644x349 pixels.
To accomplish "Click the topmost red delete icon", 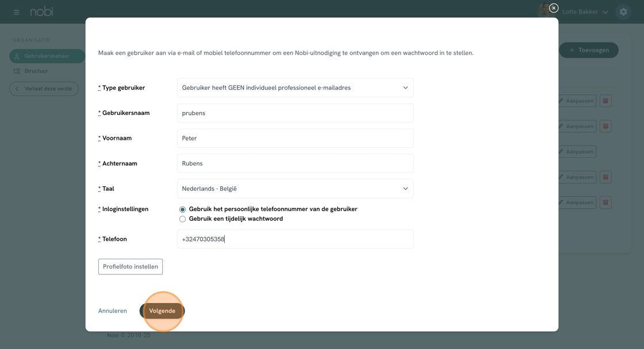I will pyautogui.click(x=605, y=101).
